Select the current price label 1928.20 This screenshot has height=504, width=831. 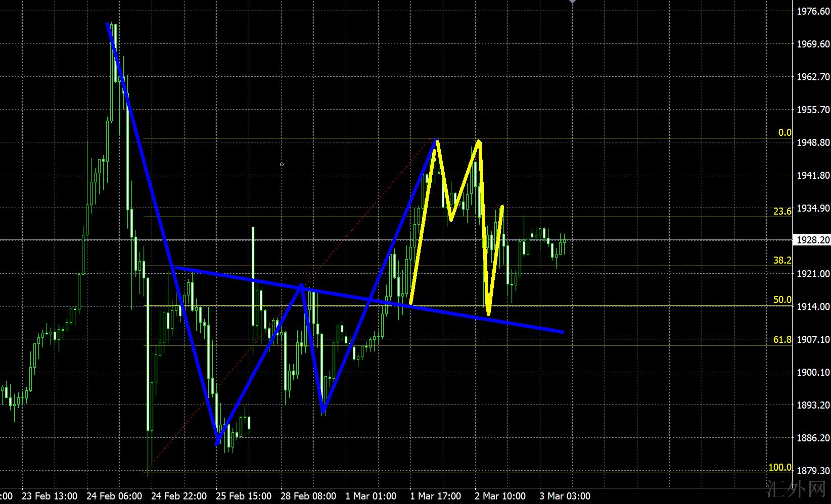(813, 240)
